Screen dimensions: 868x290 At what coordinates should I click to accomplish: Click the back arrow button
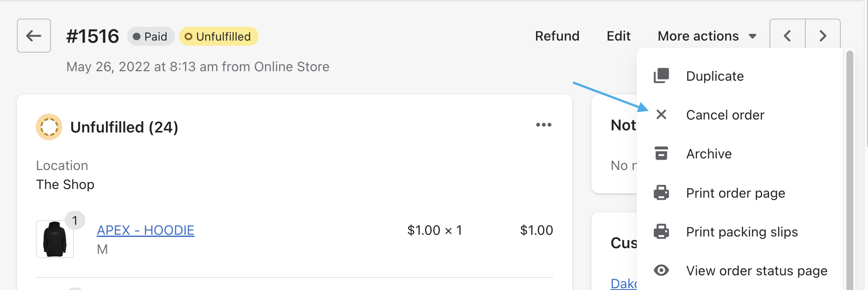34,36
